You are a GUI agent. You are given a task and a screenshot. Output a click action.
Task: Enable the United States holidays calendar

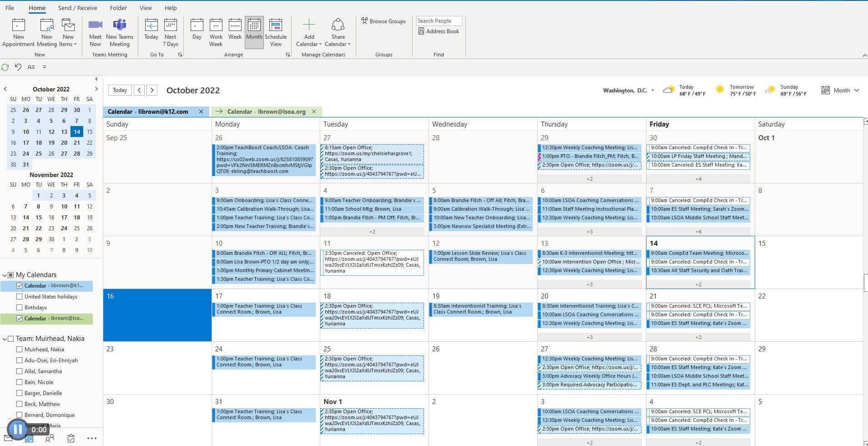pos(20,296)
